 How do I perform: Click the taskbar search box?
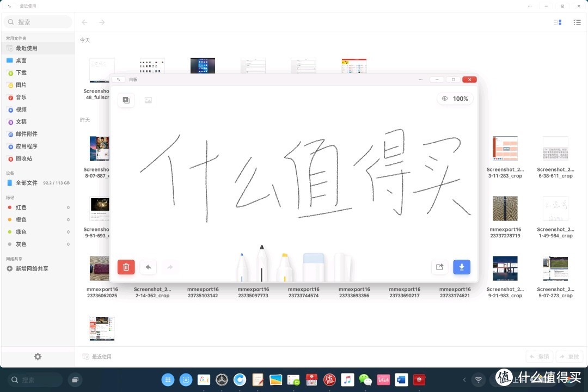click(x=35, y=380)
